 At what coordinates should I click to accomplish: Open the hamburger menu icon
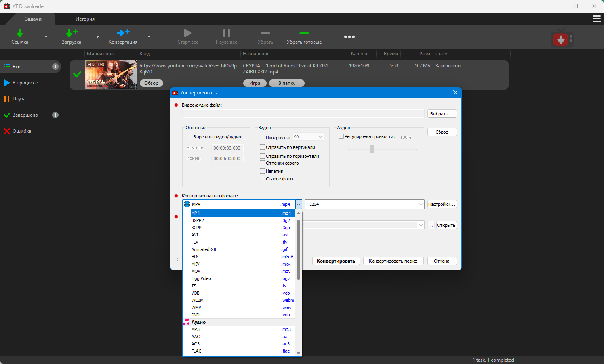click(x=596, y=19)
